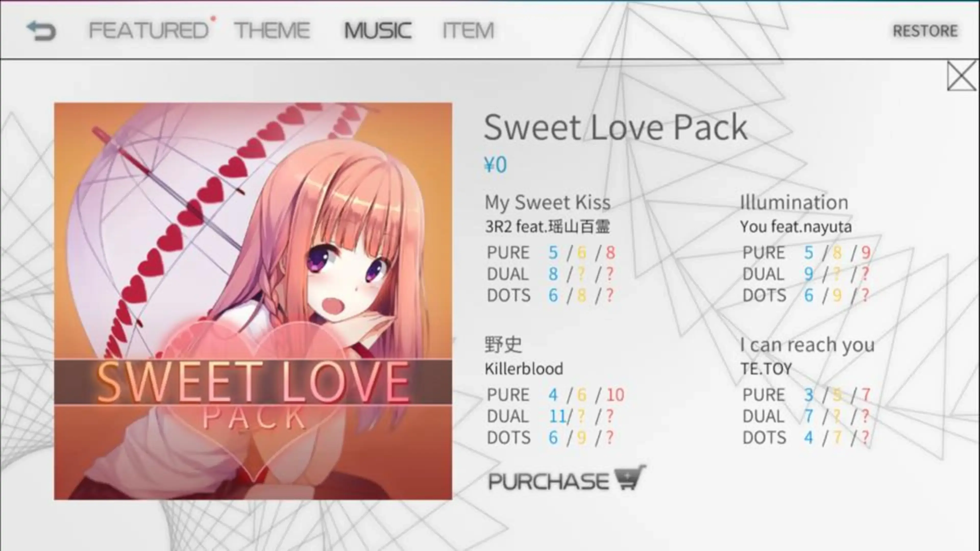Open the ITEM tab

[468, 30]
